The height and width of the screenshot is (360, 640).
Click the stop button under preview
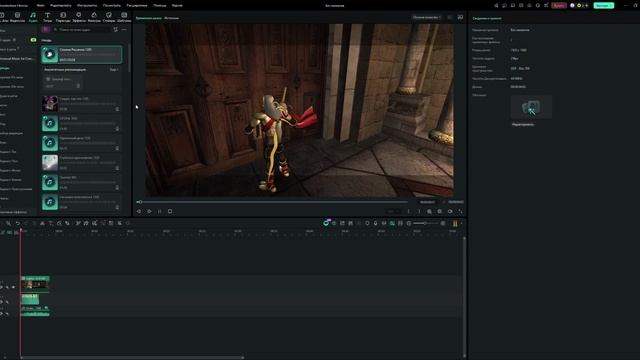pyautogui.click(x=170, y=211)
